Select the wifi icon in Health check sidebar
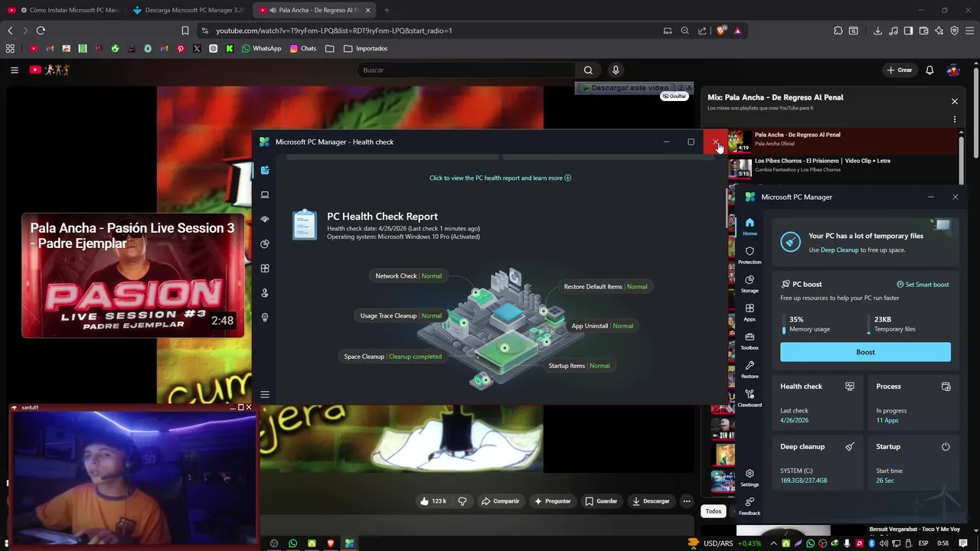The width and height of the screenshot is (980, 551). (265, 219)
